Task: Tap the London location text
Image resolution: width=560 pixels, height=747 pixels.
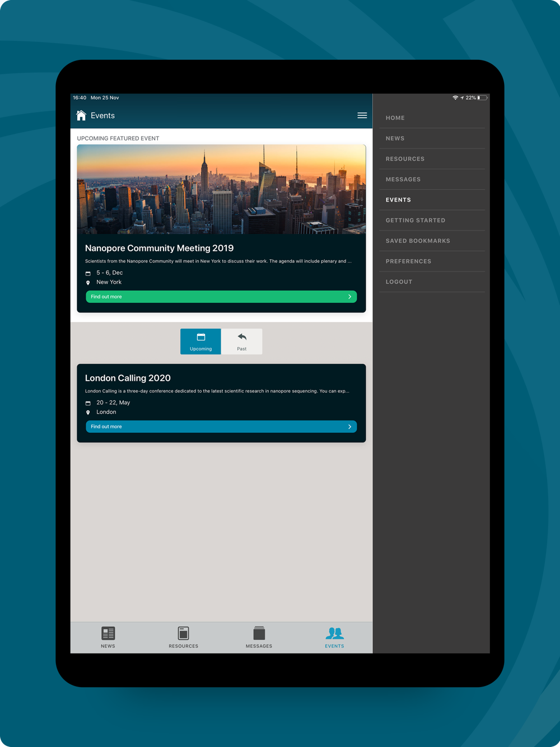Action: click(x=106, y=412)
